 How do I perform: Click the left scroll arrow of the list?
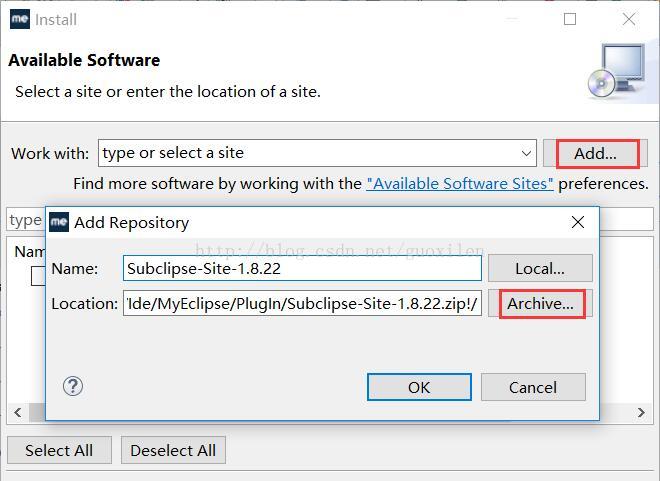coord(18,412)
